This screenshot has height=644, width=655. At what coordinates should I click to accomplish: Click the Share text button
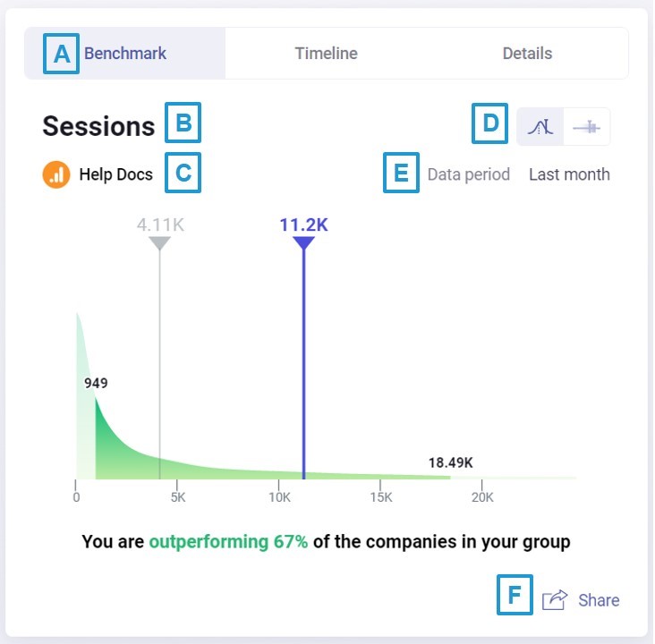click(599, 600)
